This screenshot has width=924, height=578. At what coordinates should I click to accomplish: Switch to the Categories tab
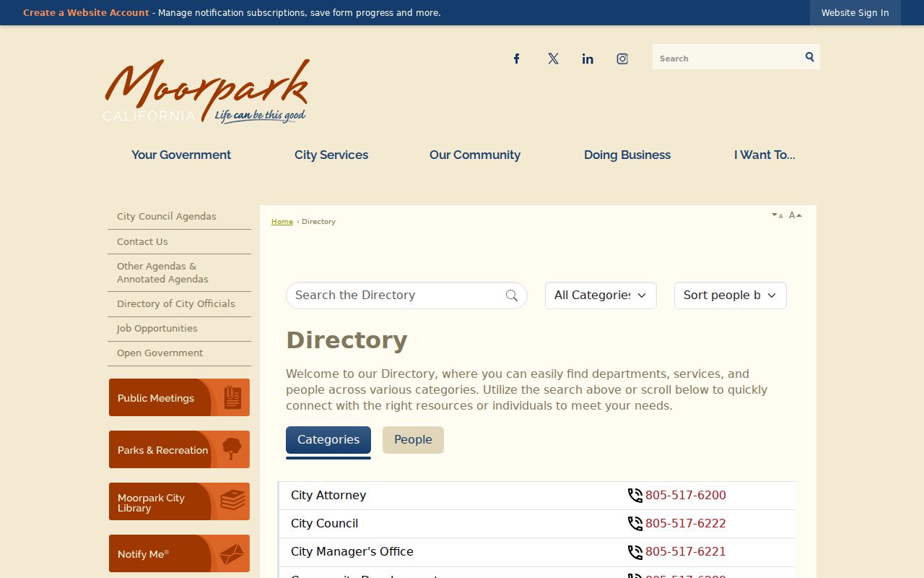pyautogui.click(x=328, y=440)
